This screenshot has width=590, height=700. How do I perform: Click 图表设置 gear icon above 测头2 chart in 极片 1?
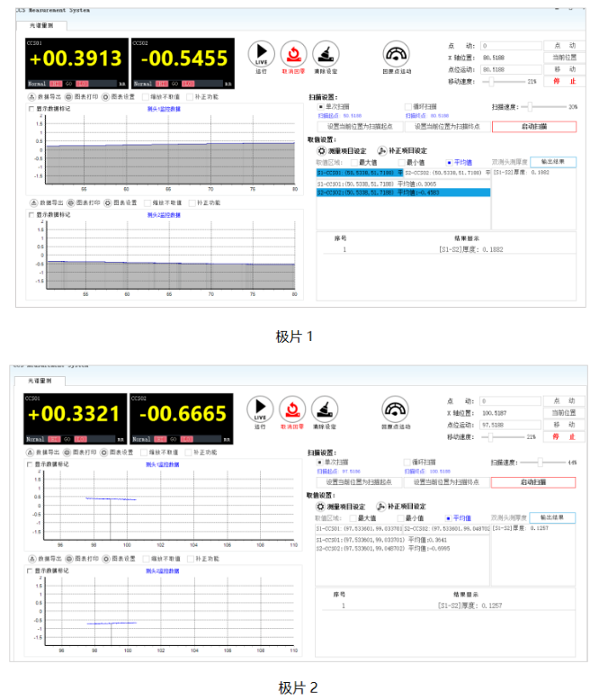[108, 202]
